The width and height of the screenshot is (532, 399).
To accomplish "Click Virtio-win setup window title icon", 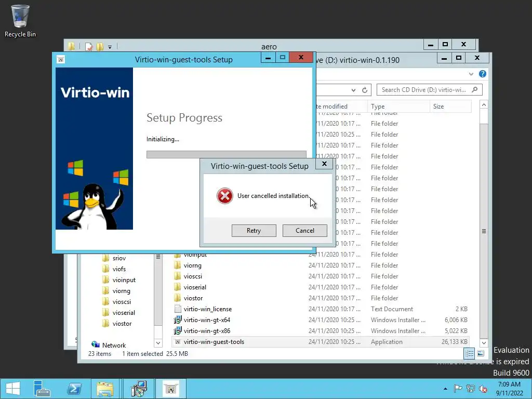I will (x=61, y=60).
